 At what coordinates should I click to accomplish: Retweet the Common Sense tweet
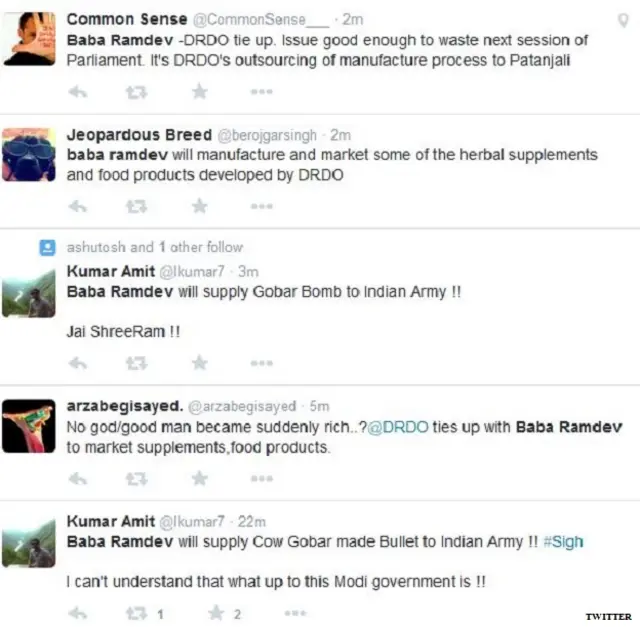(x=136, y=93)
